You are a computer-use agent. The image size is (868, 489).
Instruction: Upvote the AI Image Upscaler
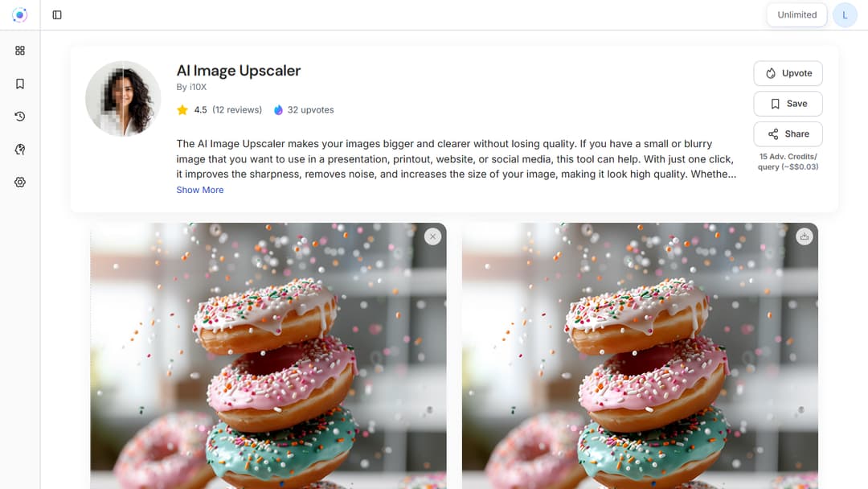(788, 73)
